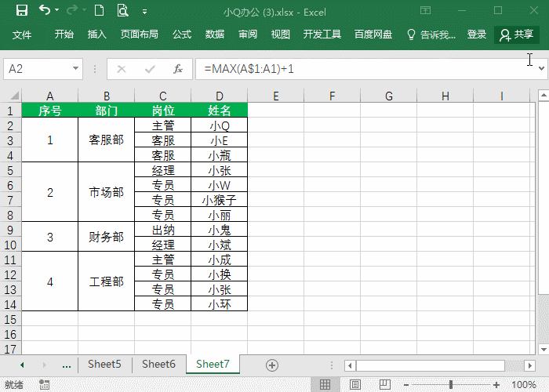Open the 文件 menu
The image size is (549, 392).
pos(22,34)
